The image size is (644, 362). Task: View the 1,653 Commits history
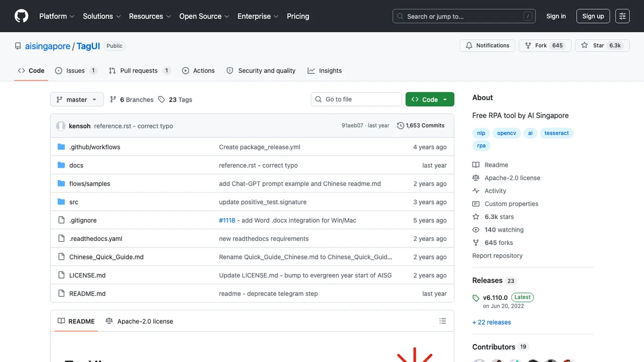tap(421, 126)
